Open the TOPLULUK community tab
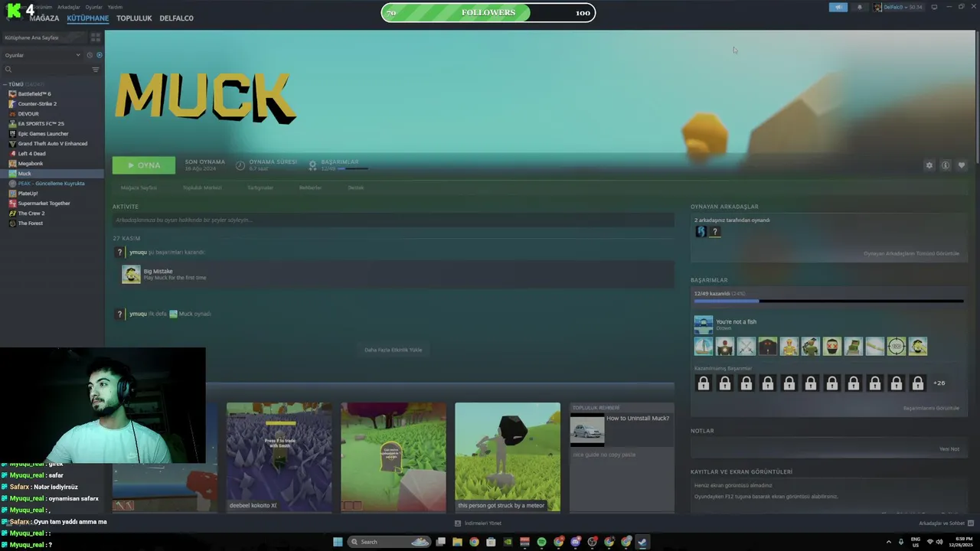The image size is (980, 551). [134, 18]
